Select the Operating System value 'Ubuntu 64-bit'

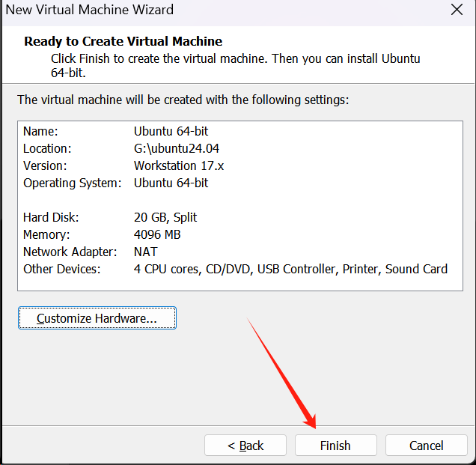coord(171,183)
